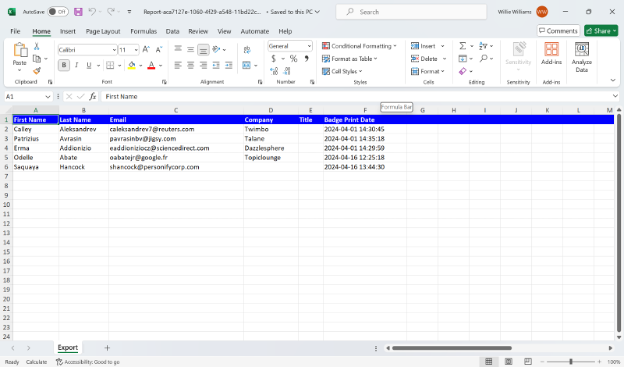
Task: Click the Save icon in title bar
Action: coord(78,12)
